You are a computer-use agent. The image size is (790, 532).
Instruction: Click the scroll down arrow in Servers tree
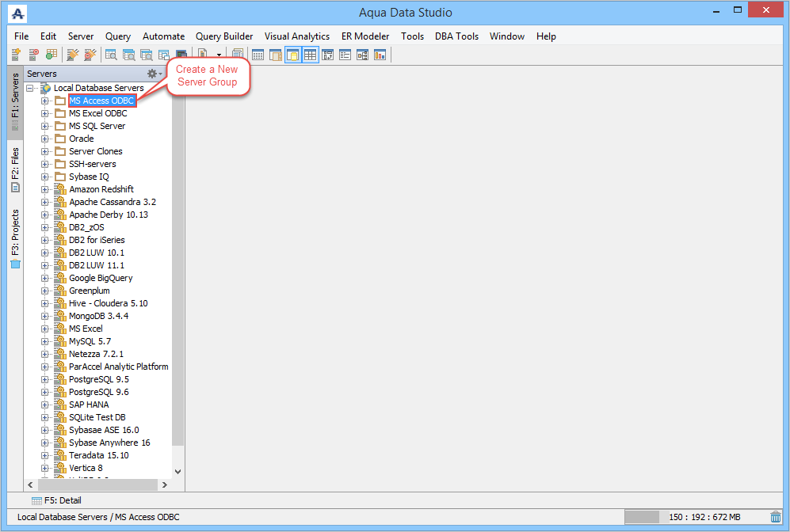(177, 472)
